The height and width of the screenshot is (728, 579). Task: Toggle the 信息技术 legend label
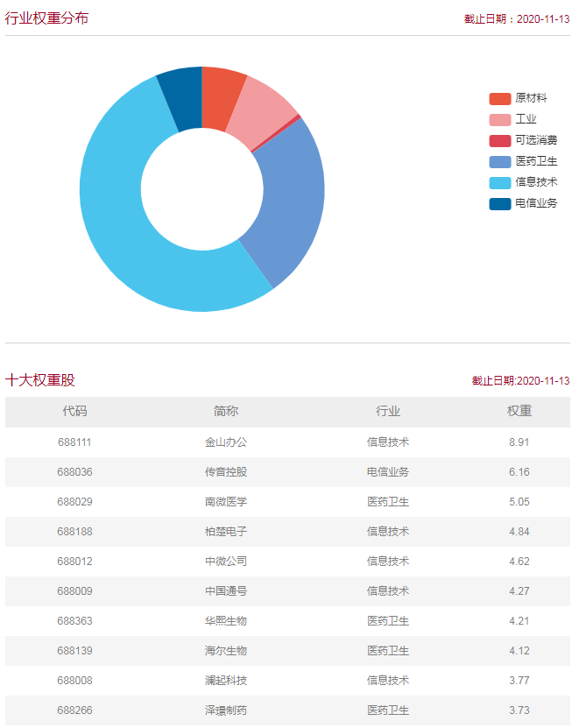(536, 182)
